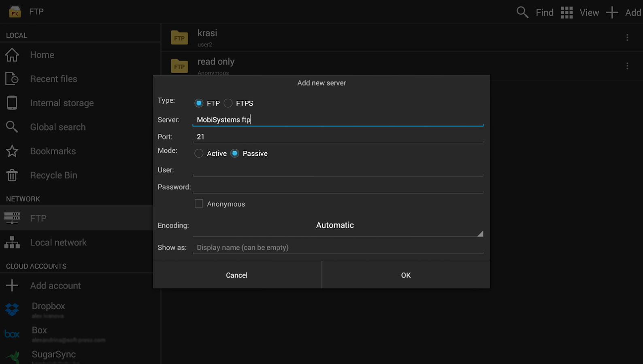Open Home in the sidebar
643x364 pixels.
(x=80, y=55)
